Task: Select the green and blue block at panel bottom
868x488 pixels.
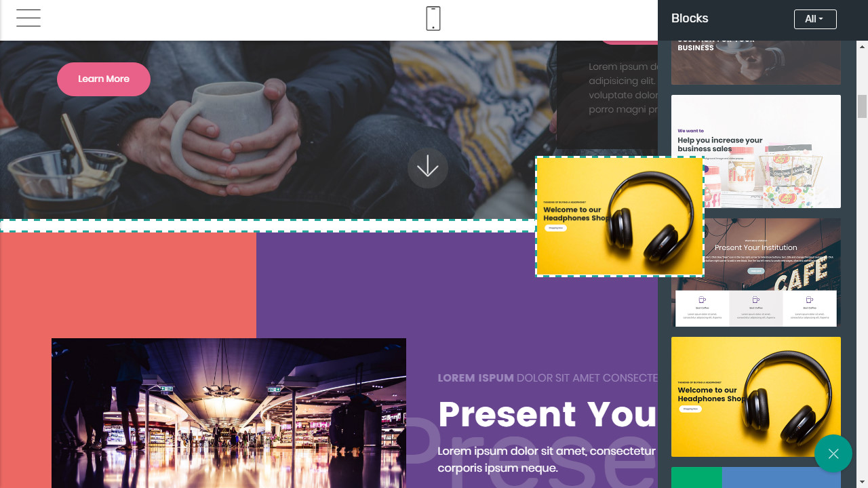Action: pyautogui.click(x=756, y=478)
